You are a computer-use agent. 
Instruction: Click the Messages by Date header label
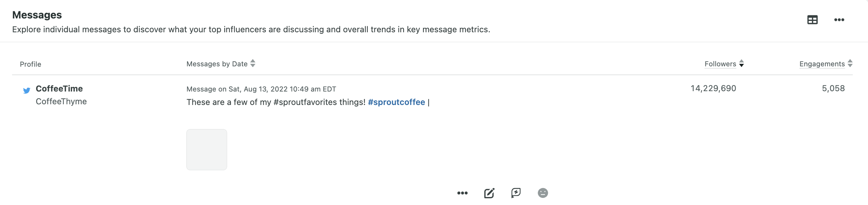pyautogui.click(x=217, y=64)
